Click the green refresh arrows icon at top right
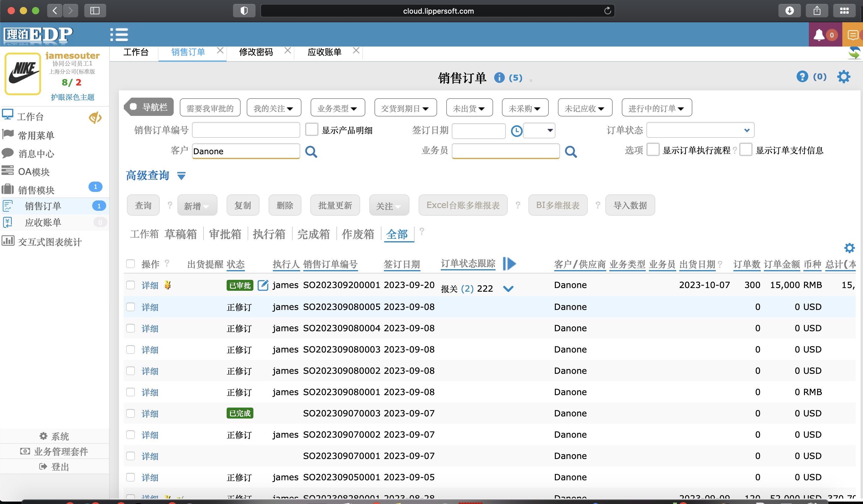Image resolution: width=863 pixels, height=504 pixels. click(854, 53)
